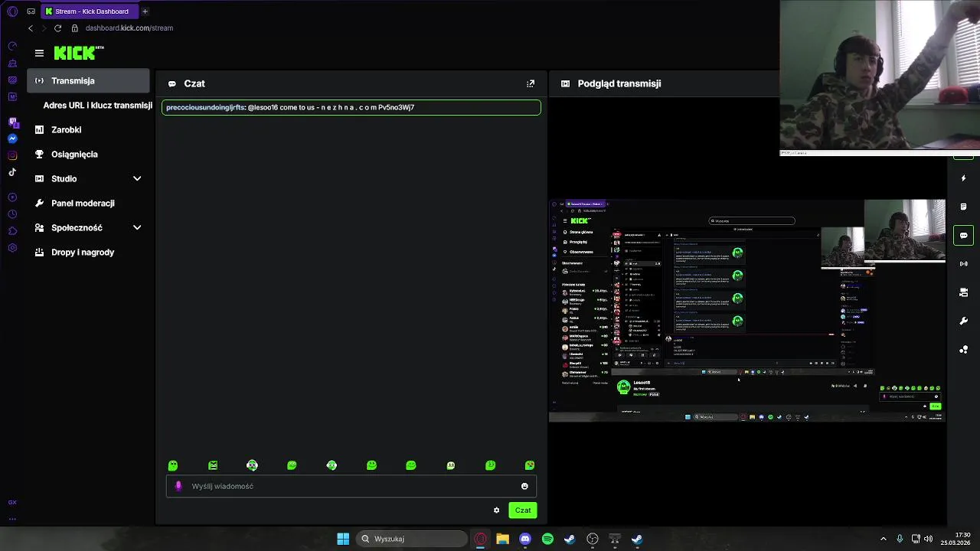Click the broadcast signal icon in right rail

(x=963, y=264)
